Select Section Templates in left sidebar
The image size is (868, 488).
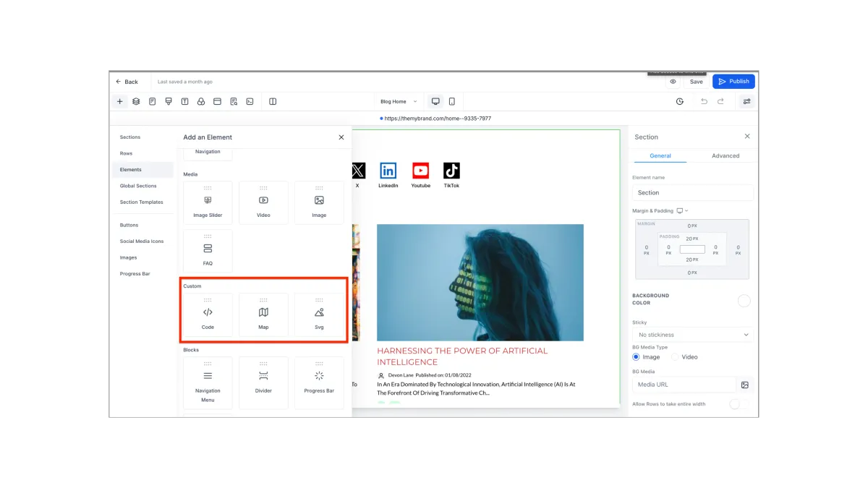click(x=142, y=202)
